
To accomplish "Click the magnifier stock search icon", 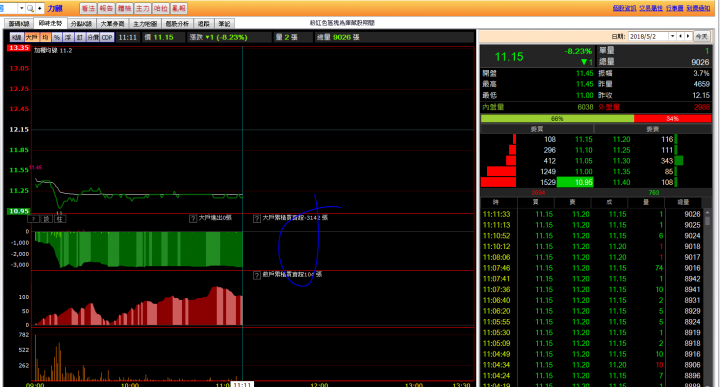I will pos(30,9).
